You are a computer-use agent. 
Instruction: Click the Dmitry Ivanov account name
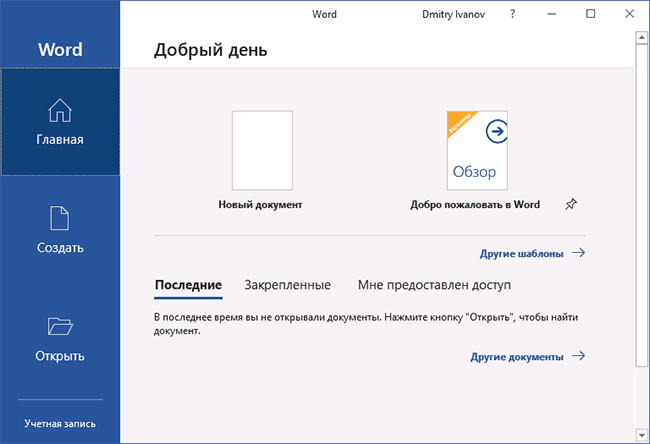click(x=454, y=14)
